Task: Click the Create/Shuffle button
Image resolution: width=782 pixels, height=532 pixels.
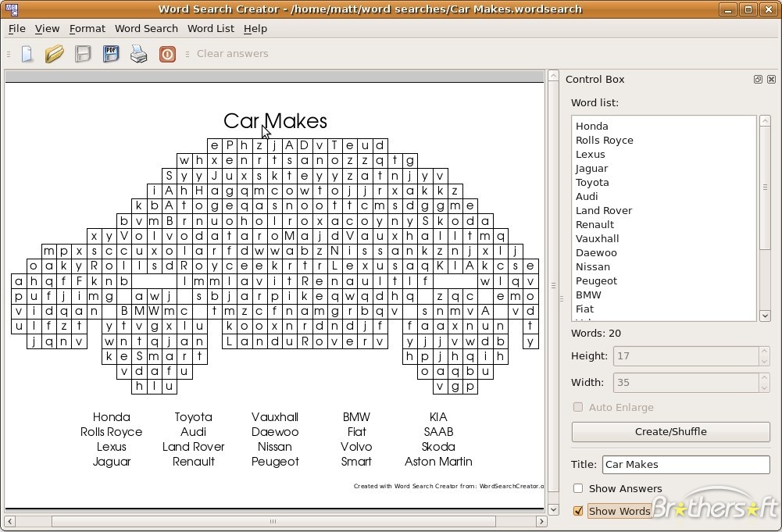Action: pyautogui.click(x=670, y=432)
